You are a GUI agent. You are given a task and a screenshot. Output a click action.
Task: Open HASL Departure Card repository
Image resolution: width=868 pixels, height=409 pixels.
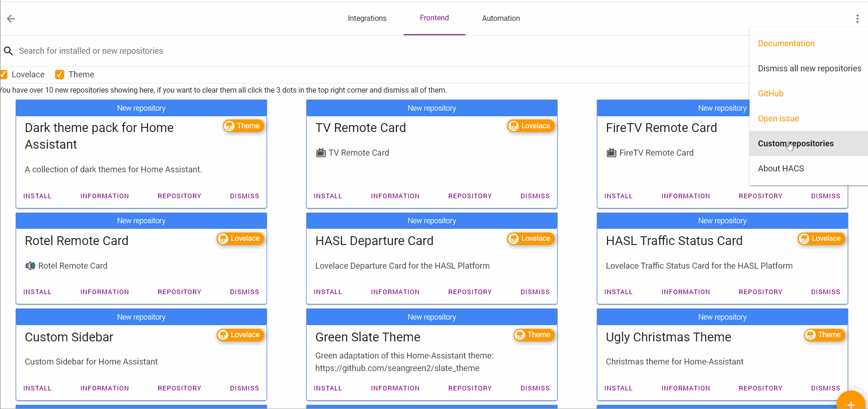tap(470, 292)
